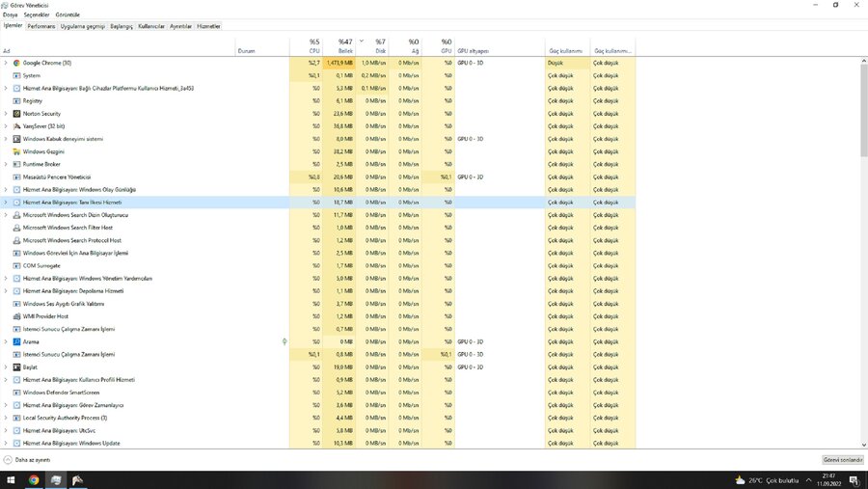This screenshot has height=489, width=868.
Task: Switch to the Uygulama geçmişi tab
Action: (x=83, y=26)
